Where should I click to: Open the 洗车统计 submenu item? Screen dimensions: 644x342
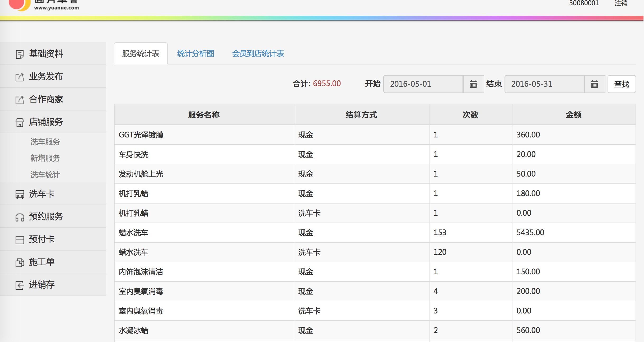point(45,174)
